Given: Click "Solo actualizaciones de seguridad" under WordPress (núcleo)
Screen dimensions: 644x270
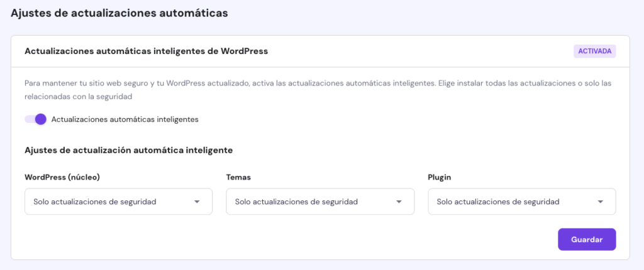Looking at the screenshot, I should 95,202.
